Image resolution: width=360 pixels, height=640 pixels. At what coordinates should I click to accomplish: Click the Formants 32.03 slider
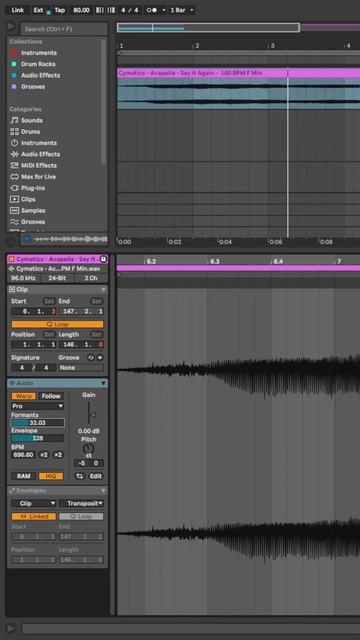pos(38,423)
